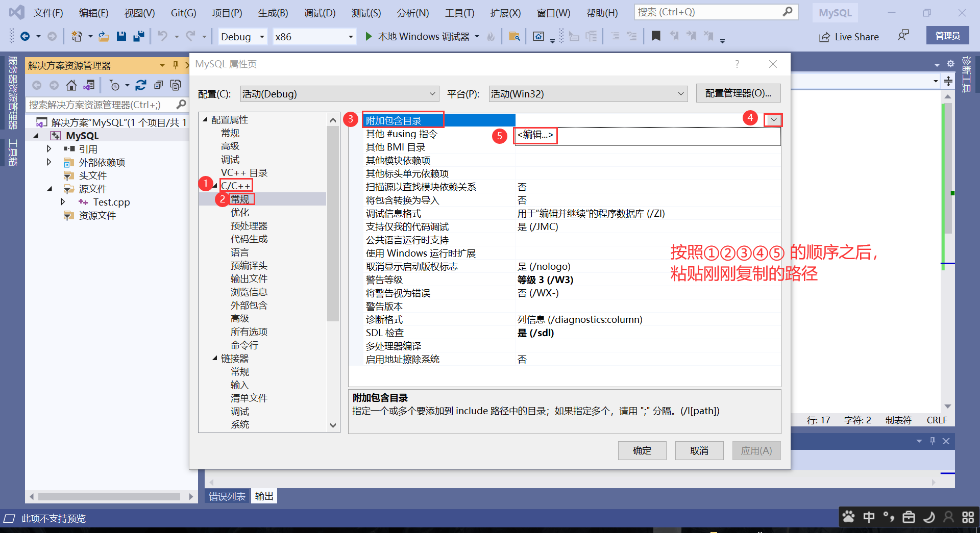Image resolution: width=980 pixels, height=533 pixels.
Task: Start the local Windows debugger with the green play button
Action: pos(369,36)
